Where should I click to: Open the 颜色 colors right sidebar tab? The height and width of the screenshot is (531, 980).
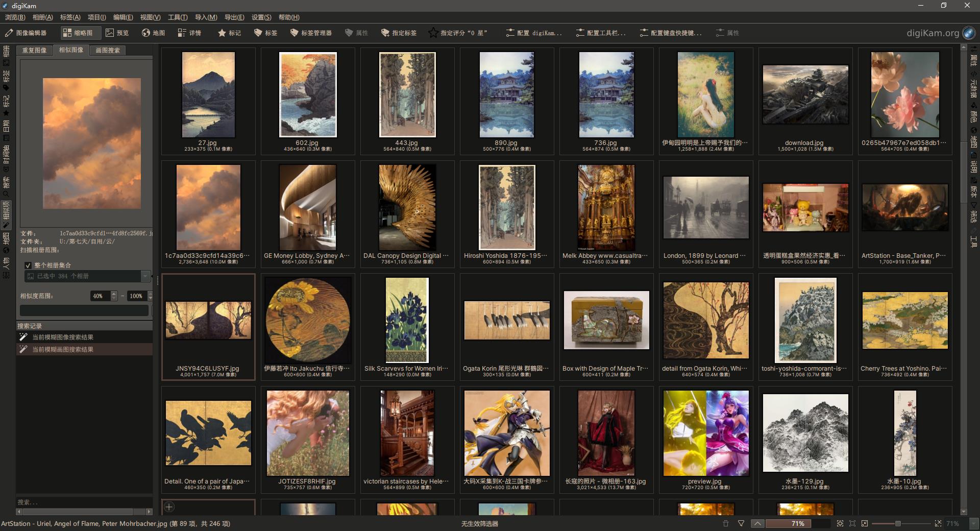coord(973,112)
